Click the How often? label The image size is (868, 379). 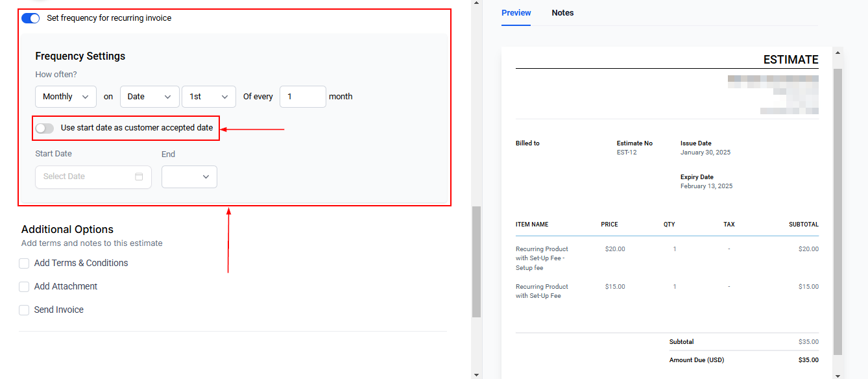pos(56,75)
